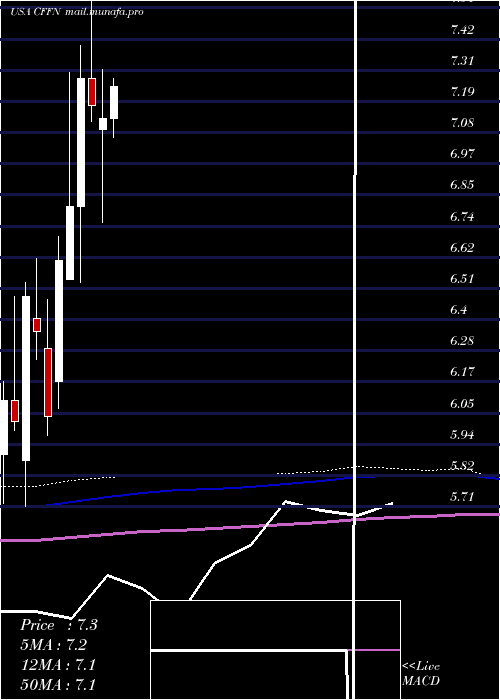Click the 6.51 price axis label

click(x=462, y=279)
